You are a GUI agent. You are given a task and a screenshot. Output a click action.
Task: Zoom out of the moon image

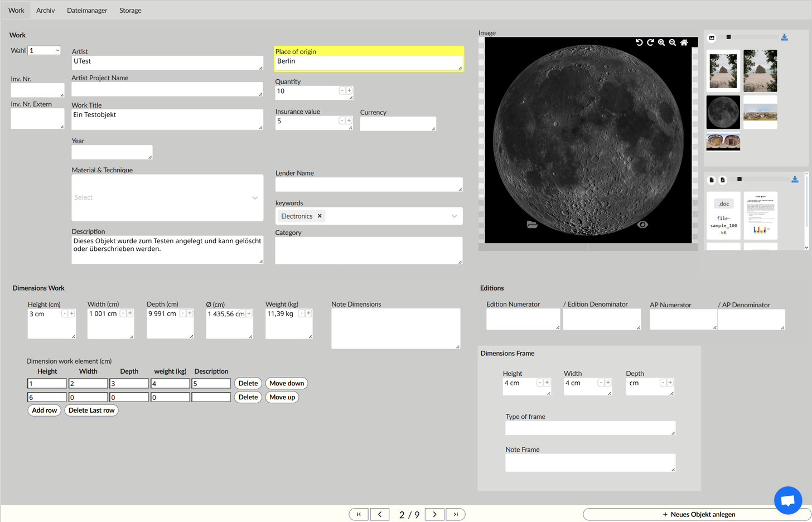[673, 42]
